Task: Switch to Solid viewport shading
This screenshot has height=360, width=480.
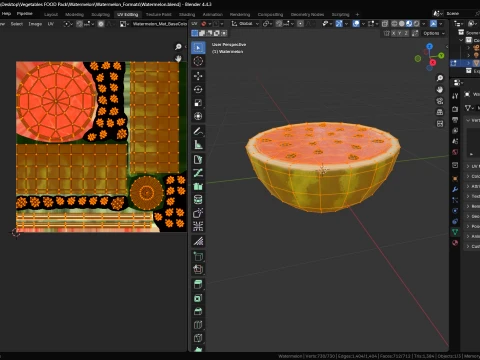Action: (x=402, y=24)
